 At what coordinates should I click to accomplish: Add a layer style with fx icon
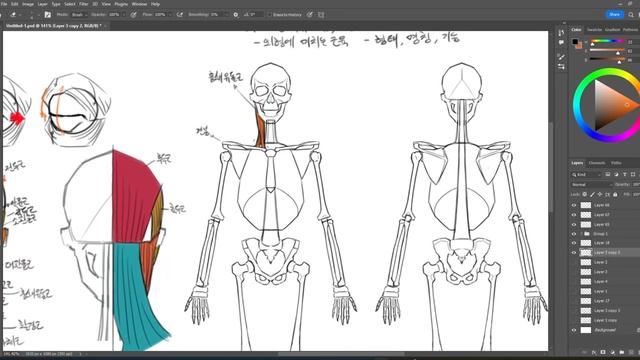pos(594,352)
